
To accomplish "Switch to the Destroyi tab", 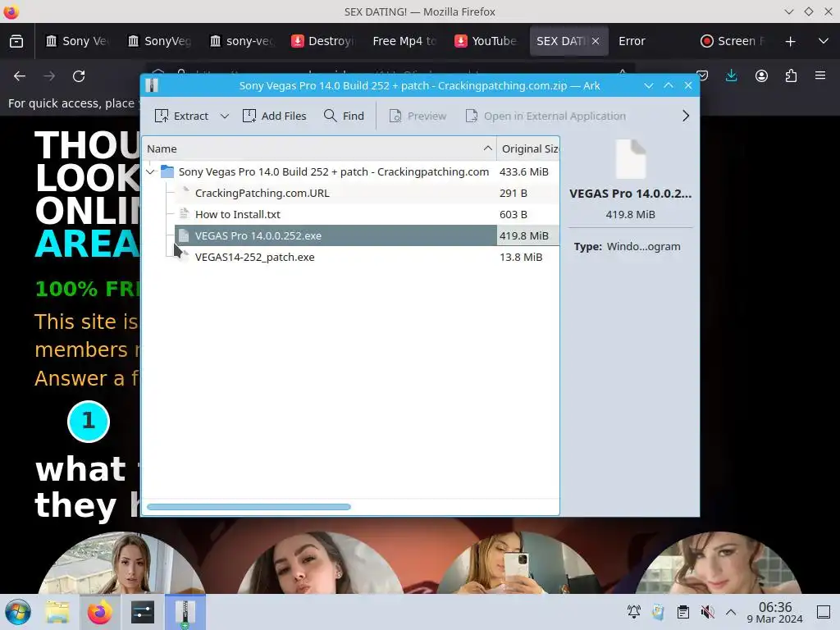I will pos(324,41).
